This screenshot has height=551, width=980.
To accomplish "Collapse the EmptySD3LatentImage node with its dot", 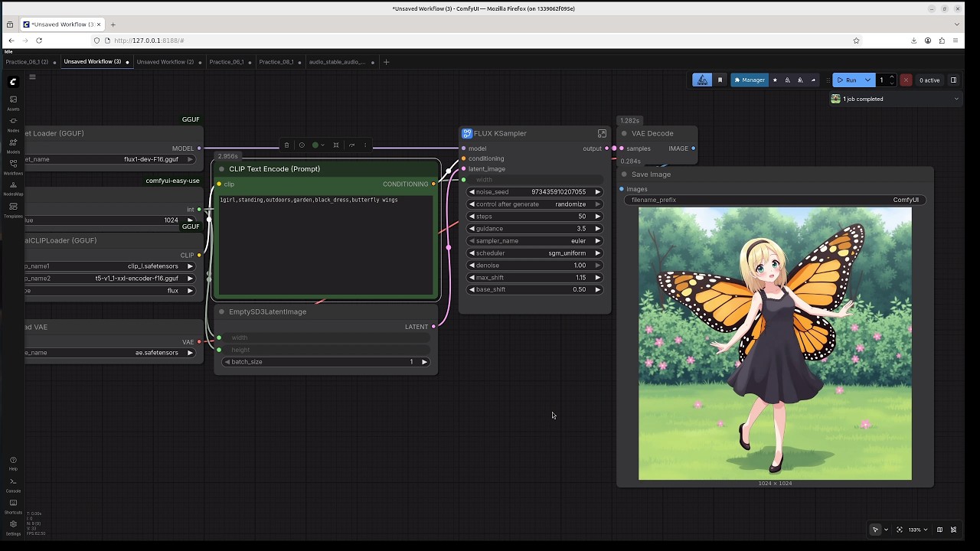I will [x=222, y=311].
